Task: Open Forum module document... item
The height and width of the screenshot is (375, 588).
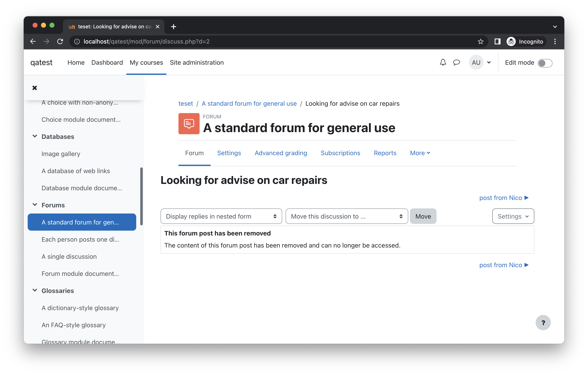Action: pos(80,274)
